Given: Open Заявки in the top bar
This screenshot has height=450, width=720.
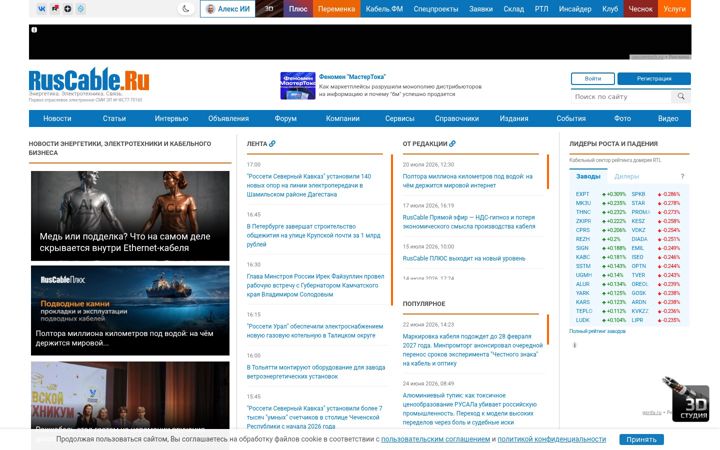Looking at the screenshot, I should [x=481, y=9].
